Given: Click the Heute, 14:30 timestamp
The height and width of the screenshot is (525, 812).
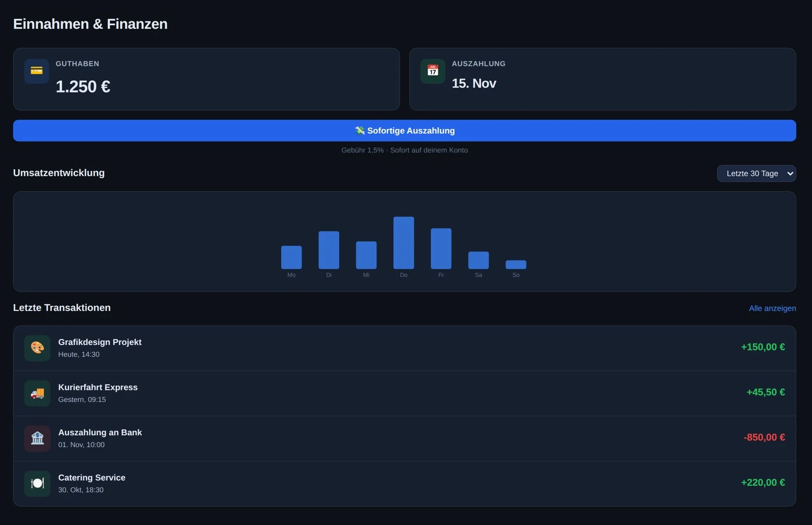Looking at the screenshot, I should (79, 355).
